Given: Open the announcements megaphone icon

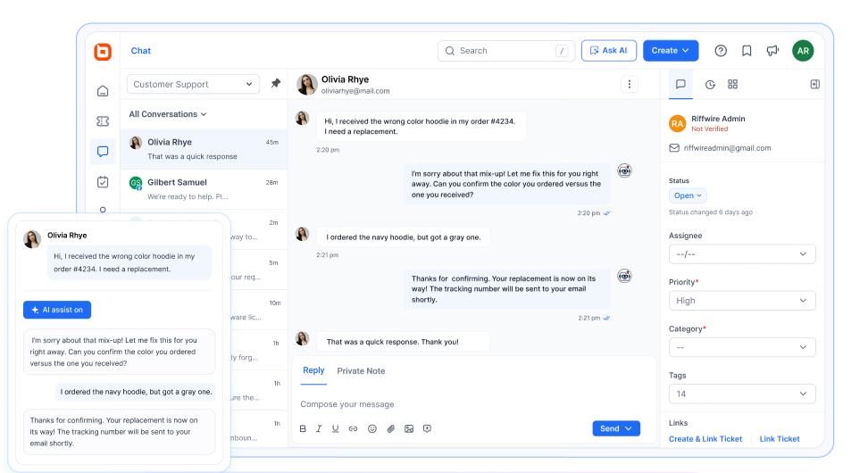Looking at the screenshot, I should [772, 51].
